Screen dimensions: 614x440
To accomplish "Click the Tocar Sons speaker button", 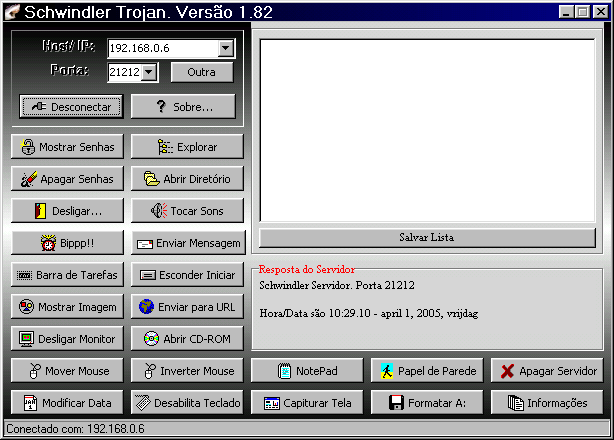I will tap(187, 211).
